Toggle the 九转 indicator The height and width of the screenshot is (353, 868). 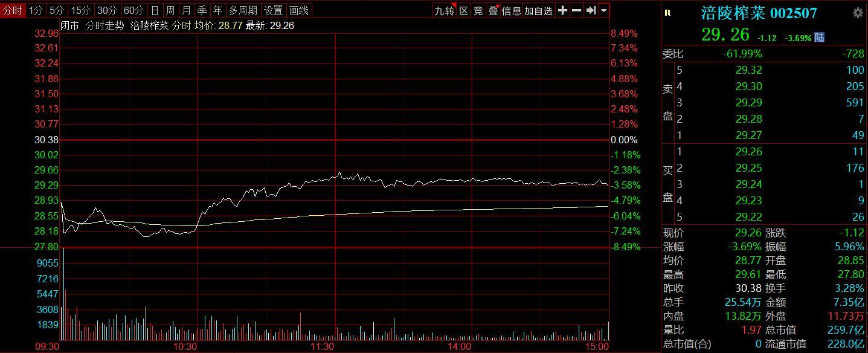(x=445, y=10)
